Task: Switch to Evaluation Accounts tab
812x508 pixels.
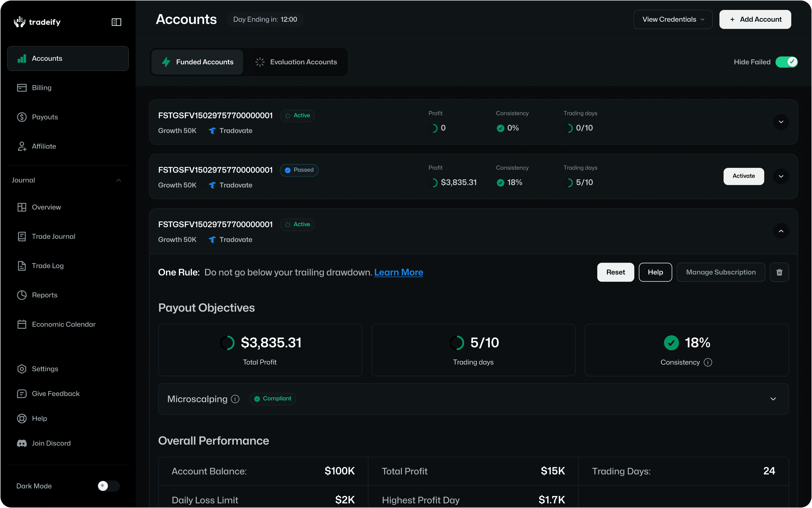Action: 296,62
